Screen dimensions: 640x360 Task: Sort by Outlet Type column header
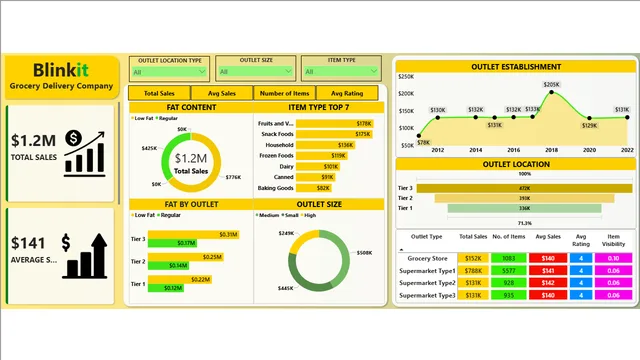pos(427,236)
